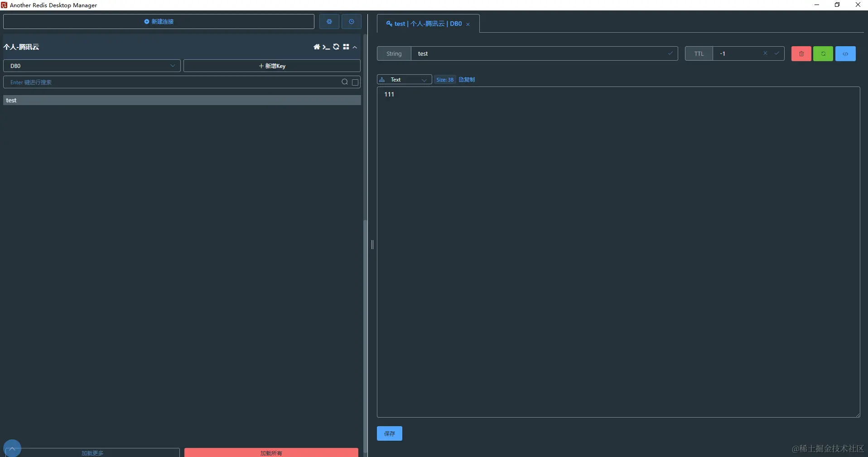
Task: Click the red 加载所有 load all button
Action: pos(271,452)
